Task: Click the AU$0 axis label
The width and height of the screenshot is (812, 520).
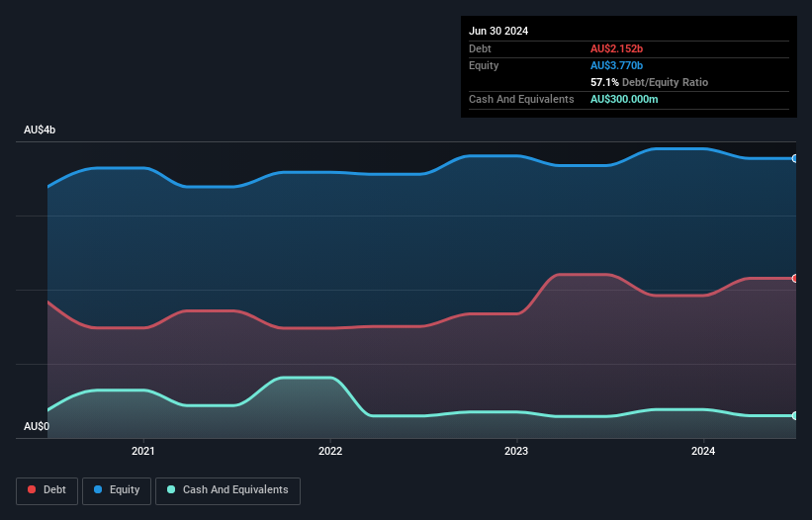Action: 37,426
